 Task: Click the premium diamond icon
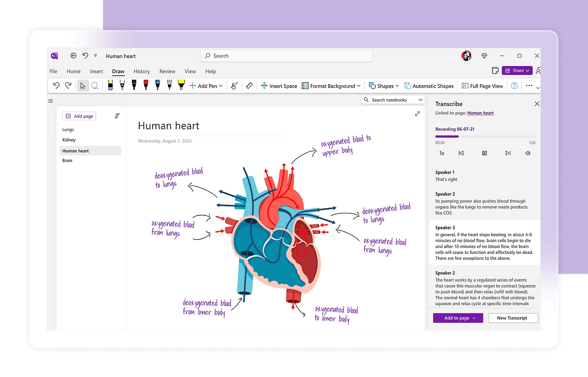coord(484,56)
